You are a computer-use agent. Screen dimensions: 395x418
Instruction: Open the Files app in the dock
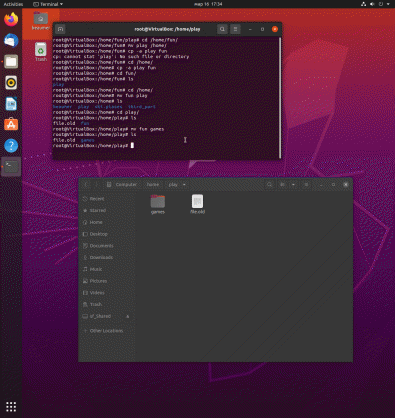point(11,61)
